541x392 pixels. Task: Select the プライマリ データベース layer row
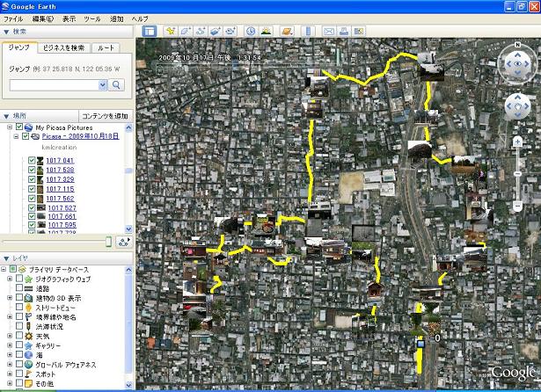point(59,270)
